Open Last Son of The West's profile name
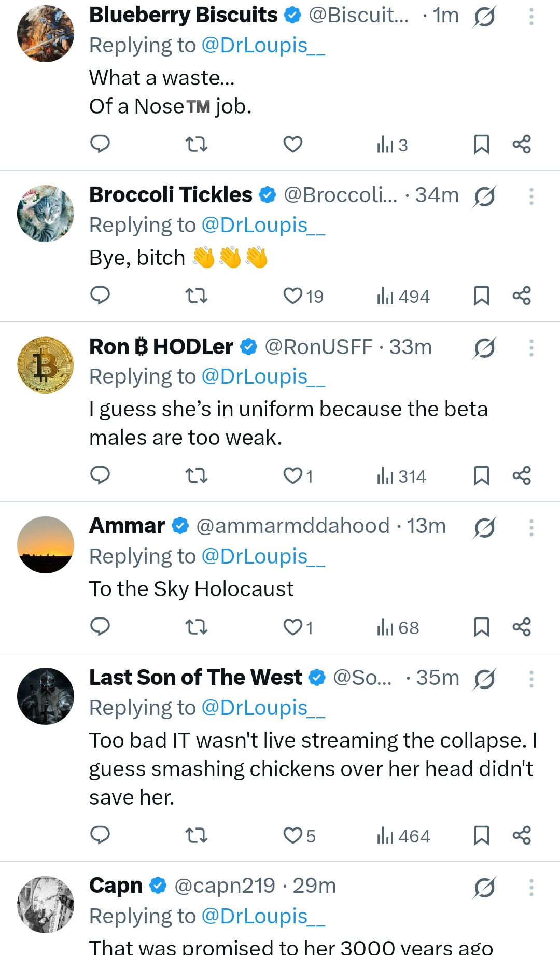The height and width of the screenshot is (955, 560). click(x=195, y=677)
